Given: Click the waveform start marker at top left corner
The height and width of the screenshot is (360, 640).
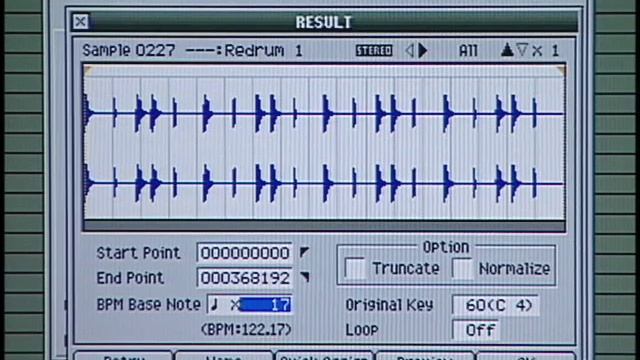Looking at the screenshot, I should (88, 71).
